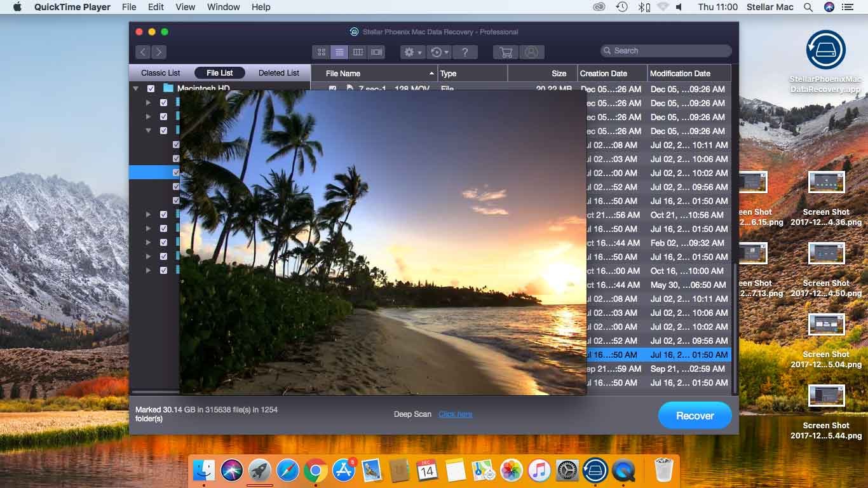The height and width of the screenshot is (488, 868).
Task: Open Screen Shot 2017-12...5.44.png on desktop
Action: coord(826,412)
